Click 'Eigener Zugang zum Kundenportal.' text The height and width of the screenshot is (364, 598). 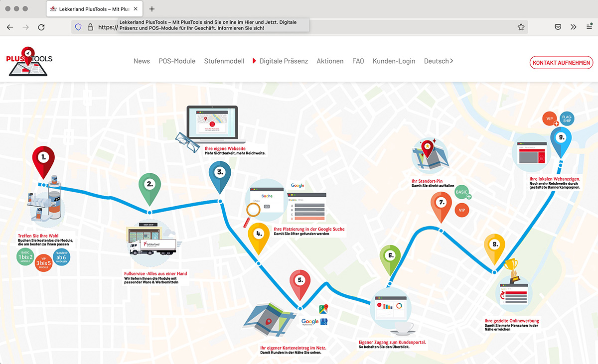coord(392,343)
